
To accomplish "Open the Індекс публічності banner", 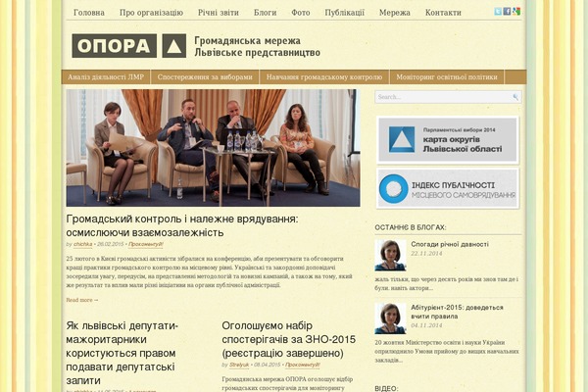I will [448, 188].
